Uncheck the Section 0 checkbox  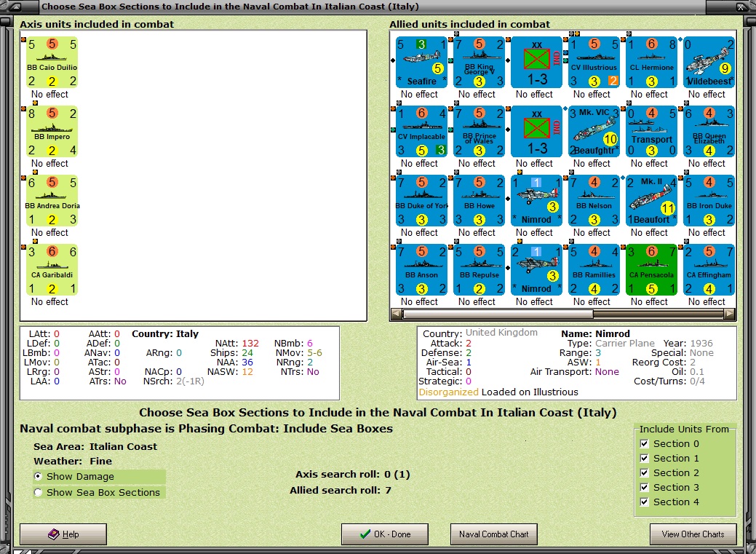click(x=644, y=443)
